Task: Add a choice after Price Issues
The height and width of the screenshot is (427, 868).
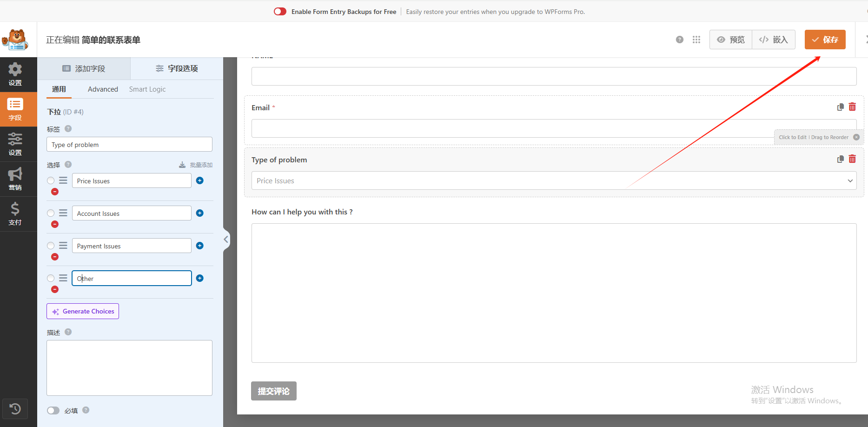Action: pos(200,180)
